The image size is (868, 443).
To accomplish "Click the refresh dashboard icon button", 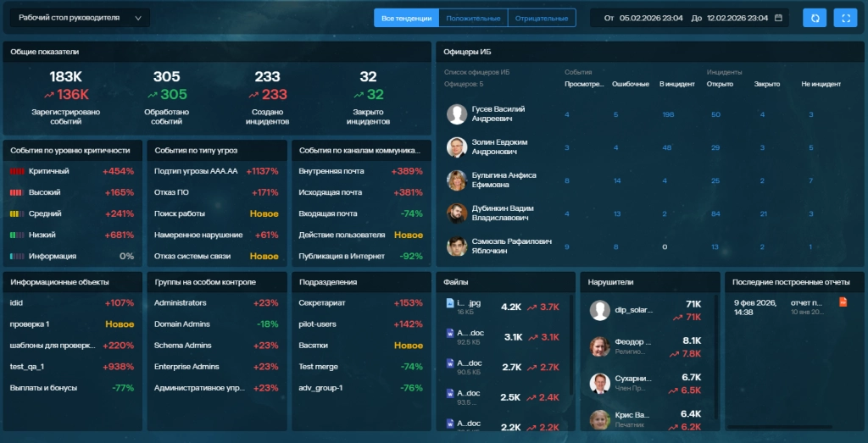I will [x=815, y=18].
